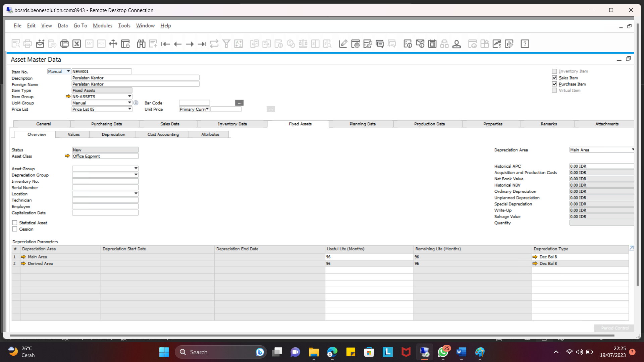Open the Depreciation sub-tab

(113, 134)
